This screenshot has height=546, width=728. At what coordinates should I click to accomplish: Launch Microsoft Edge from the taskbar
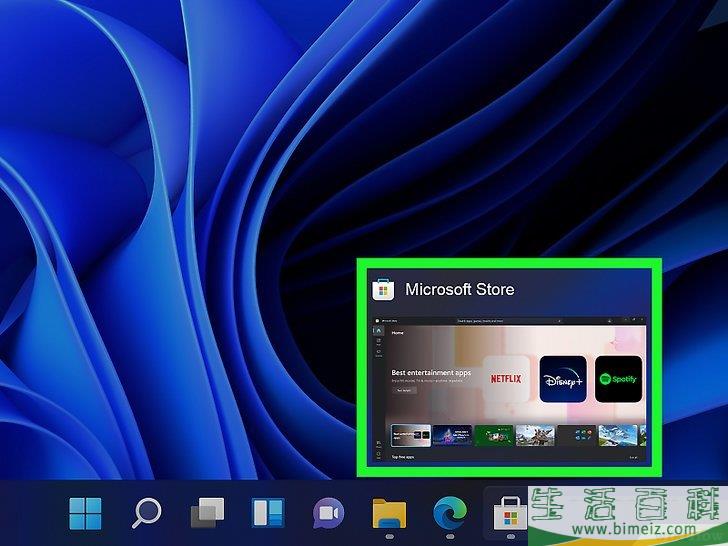(450, 513)
